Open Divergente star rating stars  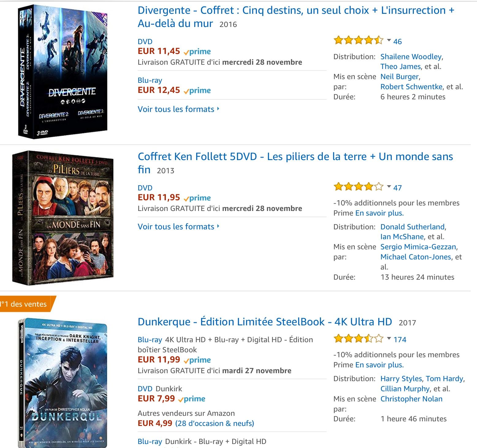pyautogui.click(x=358, y=40)
